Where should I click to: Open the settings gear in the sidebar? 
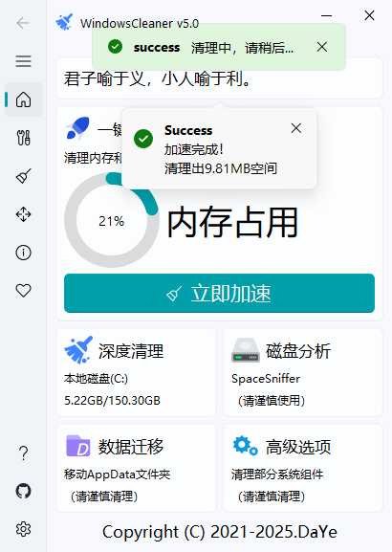[x=23, y=529]
